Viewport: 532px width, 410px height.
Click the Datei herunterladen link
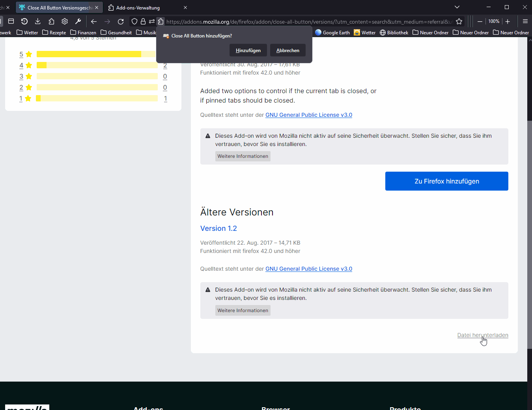(482, 335)
